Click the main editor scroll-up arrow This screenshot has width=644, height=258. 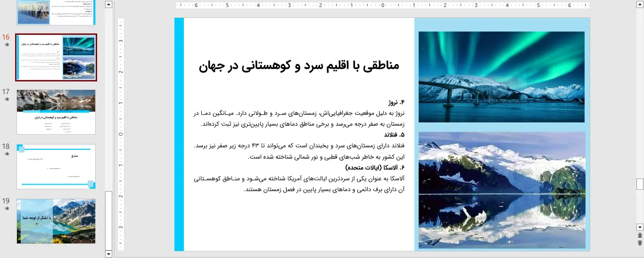coord(640,5)
